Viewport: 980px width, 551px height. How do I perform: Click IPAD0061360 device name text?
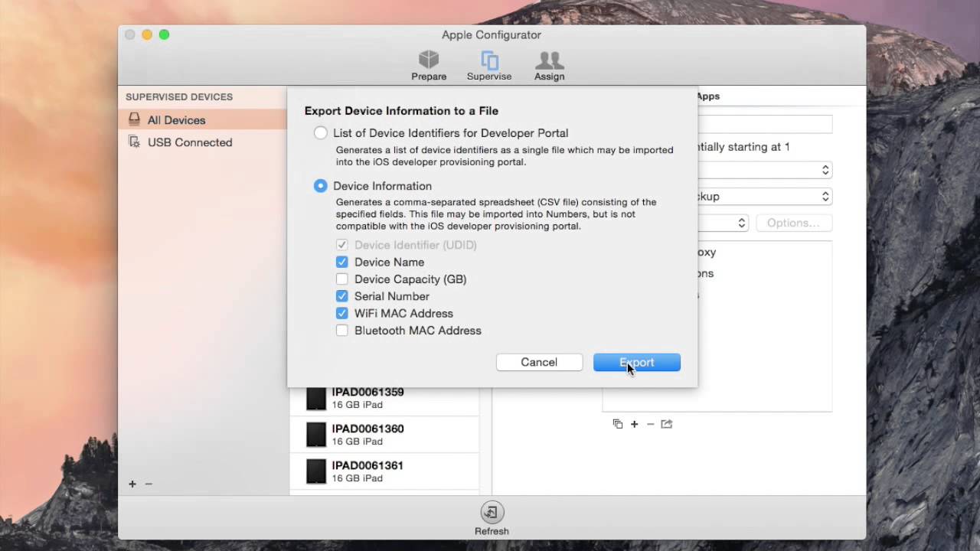(367, 429)
